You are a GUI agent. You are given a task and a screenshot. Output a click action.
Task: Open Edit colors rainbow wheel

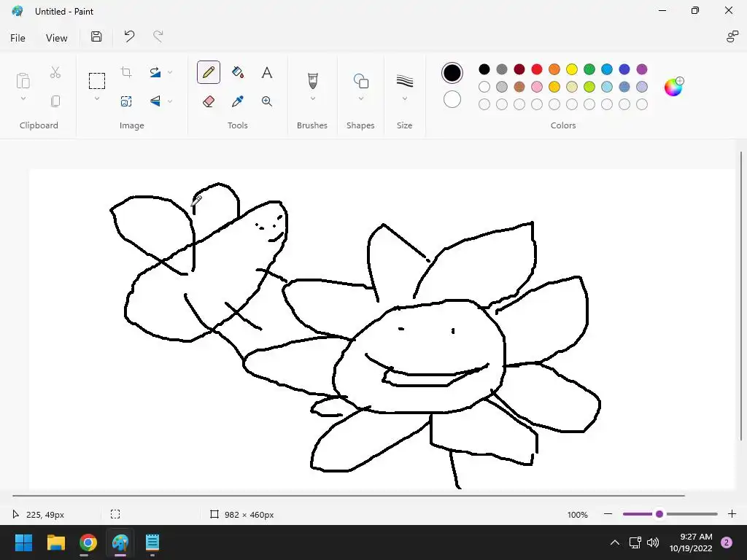tap(673, 87)
